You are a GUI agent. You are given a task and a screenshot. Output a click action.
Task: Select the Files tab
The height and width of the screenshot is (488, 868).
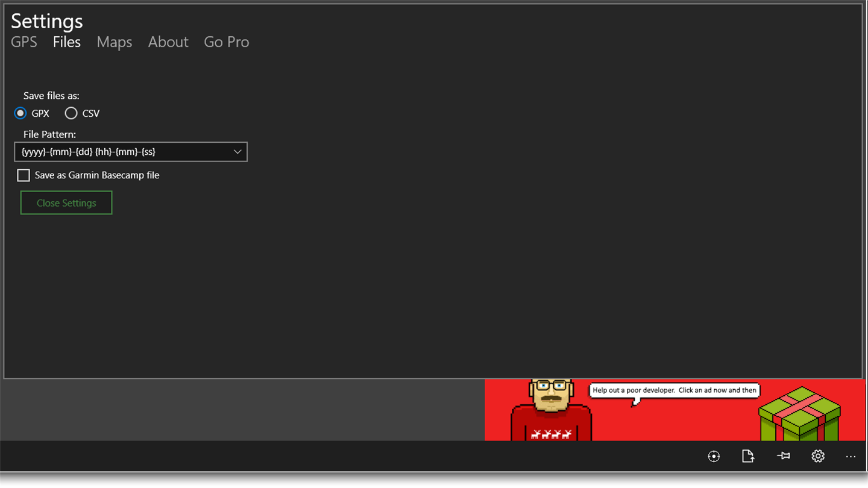67,42
